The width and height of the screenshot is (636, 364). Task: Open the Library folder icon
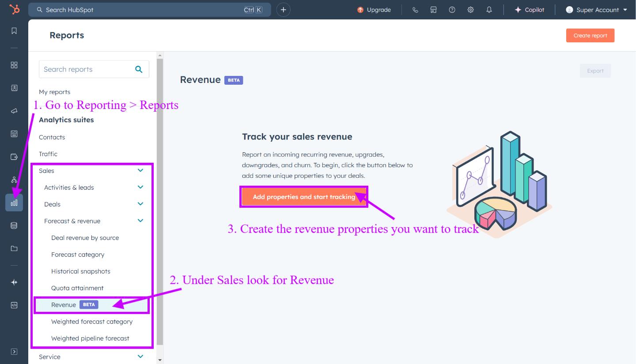click(x=14, y=248)
